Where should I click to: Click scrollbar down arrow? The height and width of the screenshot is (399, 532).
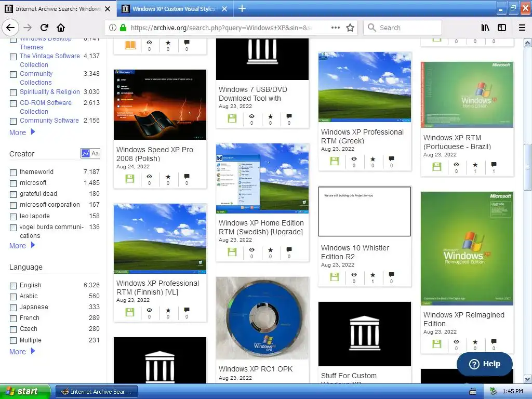click(527, 379)
